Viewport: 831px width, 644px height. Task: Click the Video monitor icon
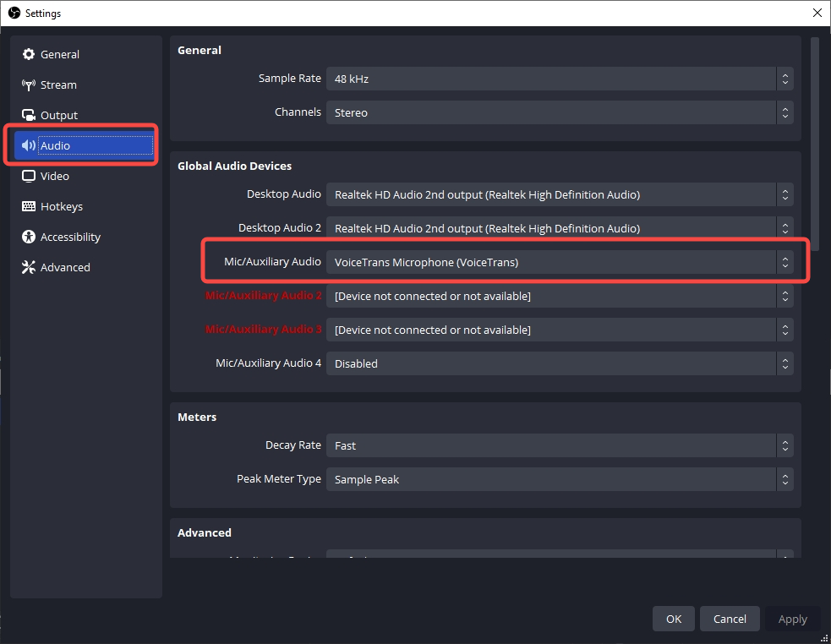(29, 176)
